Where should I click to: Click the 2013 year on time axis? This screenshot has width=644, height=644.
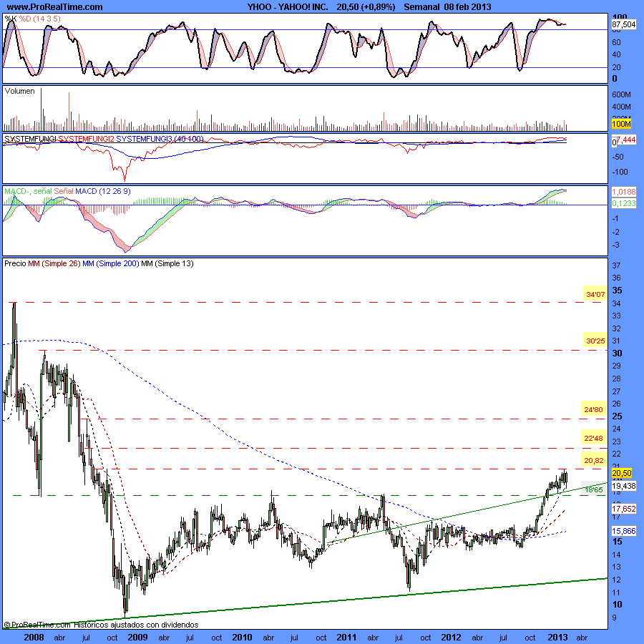point(557,637)
